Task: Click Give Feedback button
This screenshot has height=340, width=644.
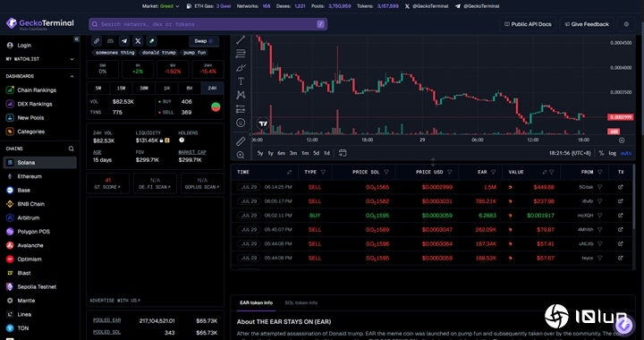Action: tap(587, 24)
